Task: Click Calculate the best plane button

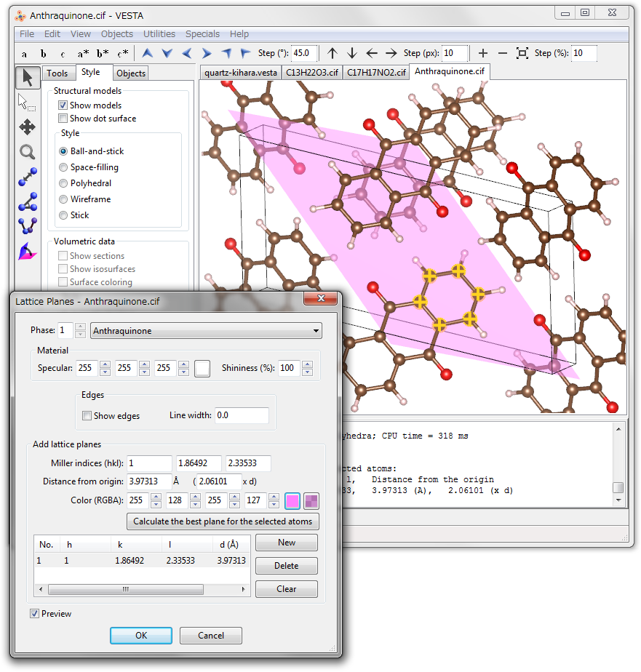Action: (223, 521)
